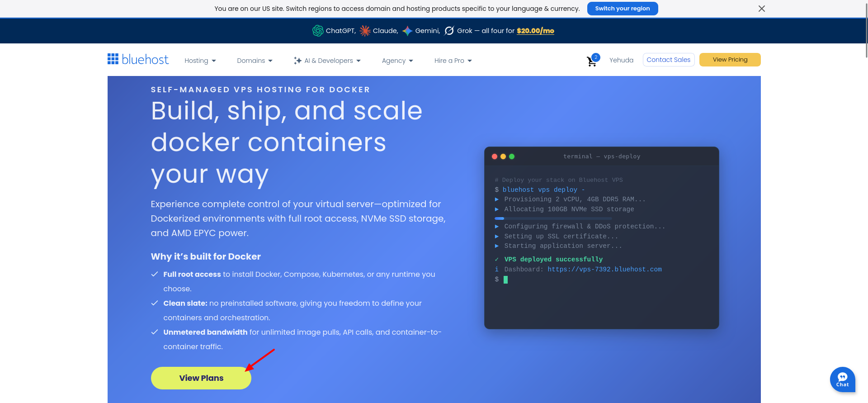The image size is (868, 403).
Task: Click 'Starting application server' line
Action: point(563,246)
